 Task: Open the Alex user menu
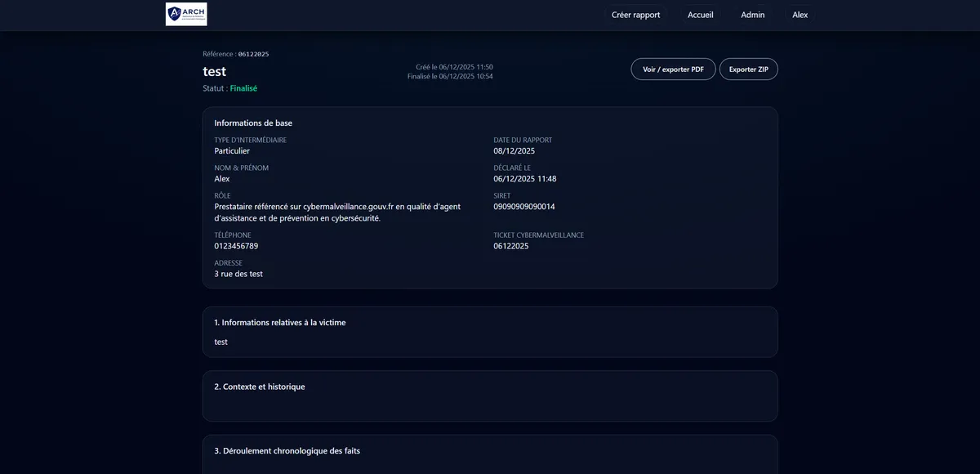coord(800,15)
